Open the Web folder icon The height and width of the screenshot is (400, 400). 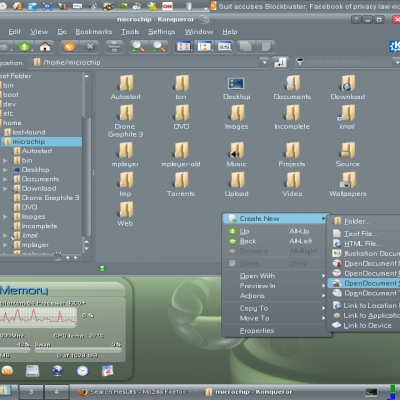coord(125,214)
